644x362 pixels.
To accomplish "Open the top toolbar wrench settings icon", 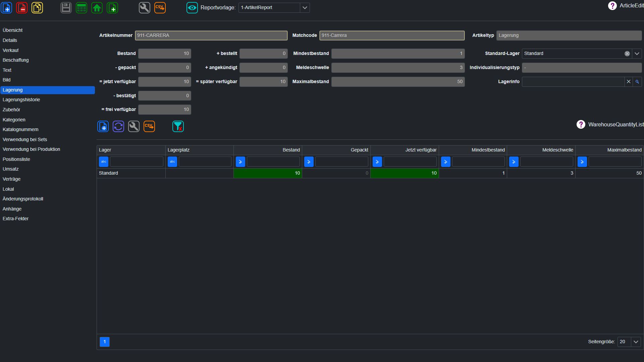I will click(145, 7).
